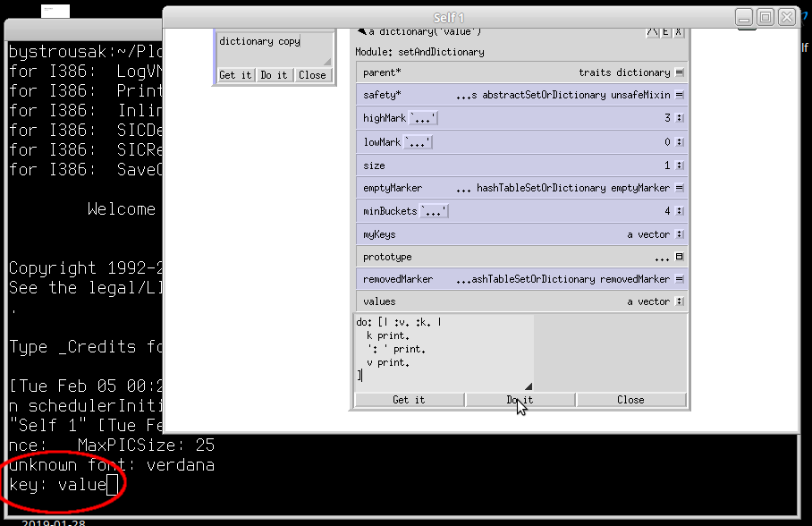Click 'unknown font: verdana' line in terminal
The image size is (812, 526).
click(x=112, y=465)
